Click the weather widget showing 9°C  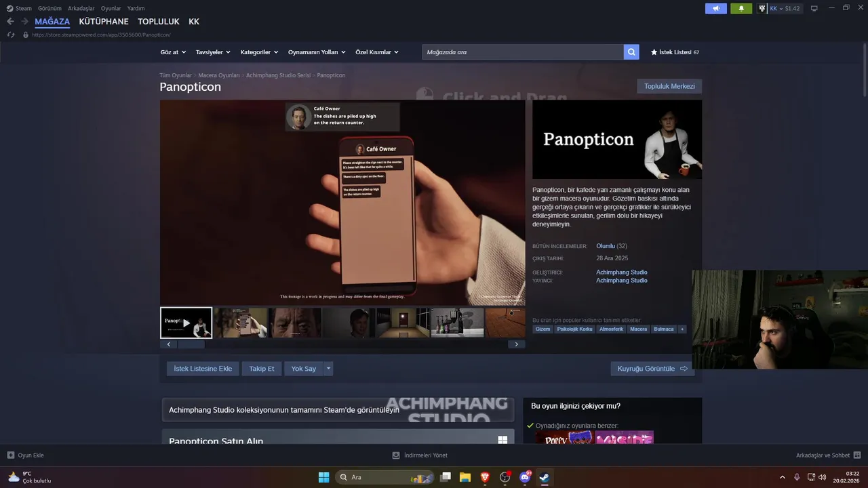pos(29,477)
